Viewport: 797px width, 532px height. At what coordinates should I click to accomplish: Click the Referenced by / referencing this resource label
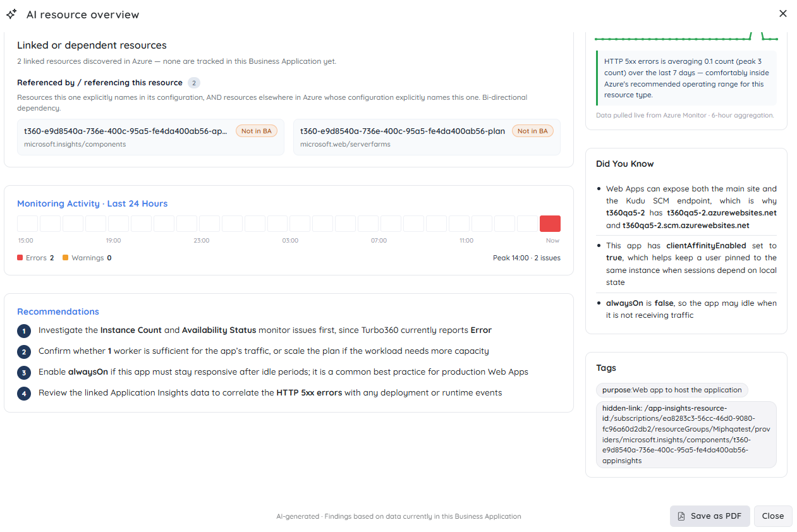pyautogui.click(x=100, y=83)
